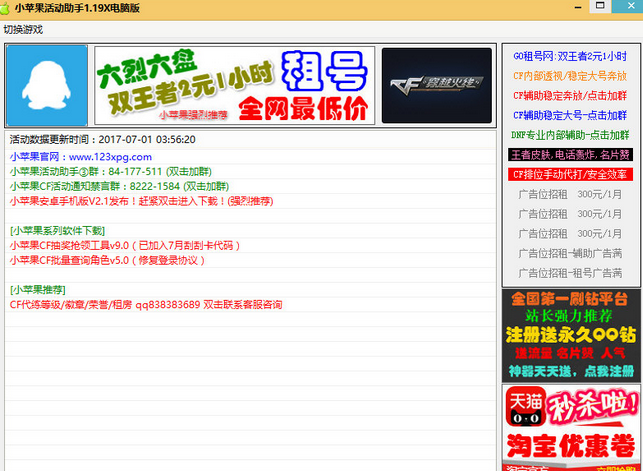This screenshot has height=471, width=643.
Task: Click the green apple app icon in title bar
Action: 5,8
